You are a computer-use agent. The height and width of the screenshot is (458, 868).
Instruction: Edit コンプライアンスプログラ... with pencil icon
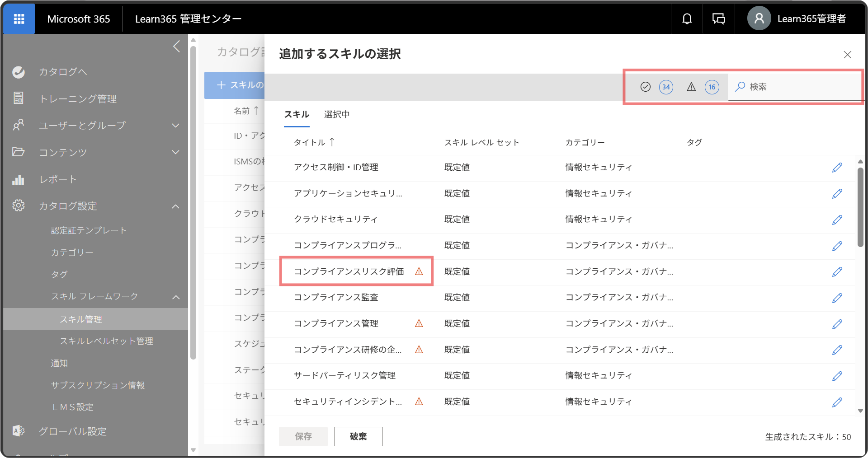[837, 246]
